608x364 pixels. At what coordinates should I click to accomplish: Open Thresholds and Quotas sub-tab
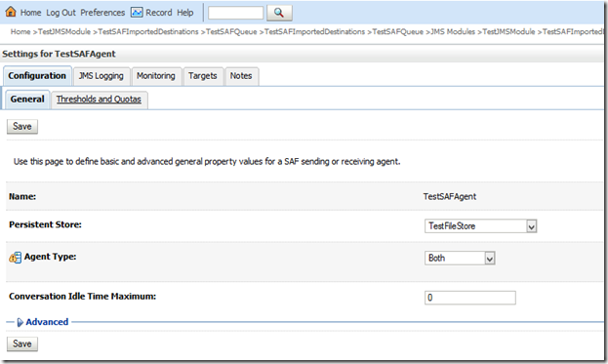pyautogui.click(x=99, y=100)
